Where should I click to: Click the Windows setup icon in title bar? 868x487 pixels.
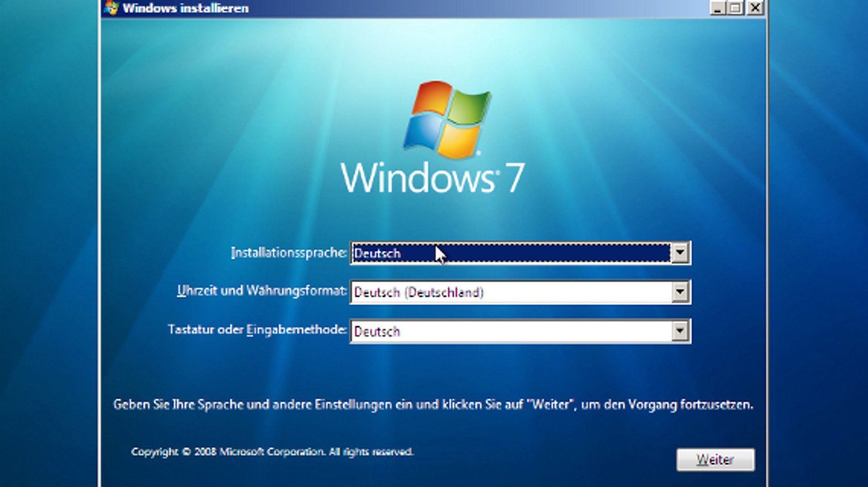tap(111, 8)
